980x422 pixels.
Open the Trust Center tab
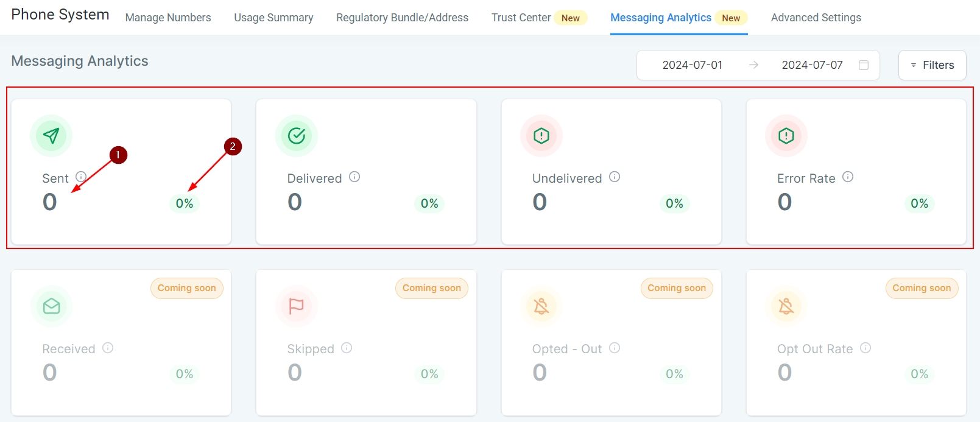(x=521, y=18)
